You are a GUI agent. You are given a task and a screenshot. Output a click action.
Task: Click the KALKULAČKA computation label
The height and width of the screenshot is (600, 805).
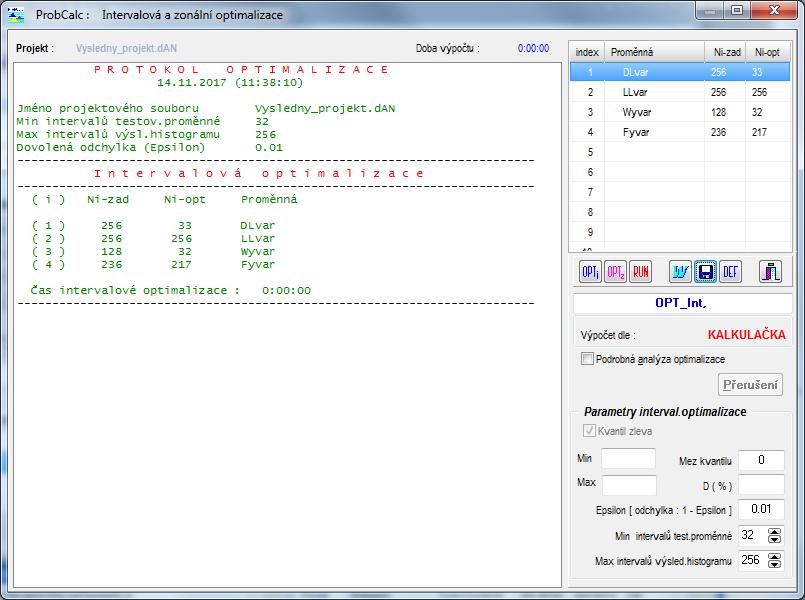746,335
